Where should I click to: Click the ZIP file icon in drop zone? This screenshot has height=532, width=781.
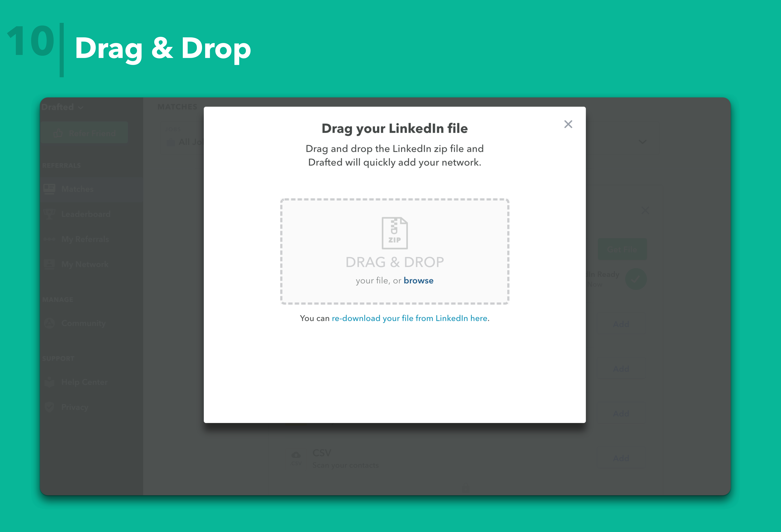[395, 233]
